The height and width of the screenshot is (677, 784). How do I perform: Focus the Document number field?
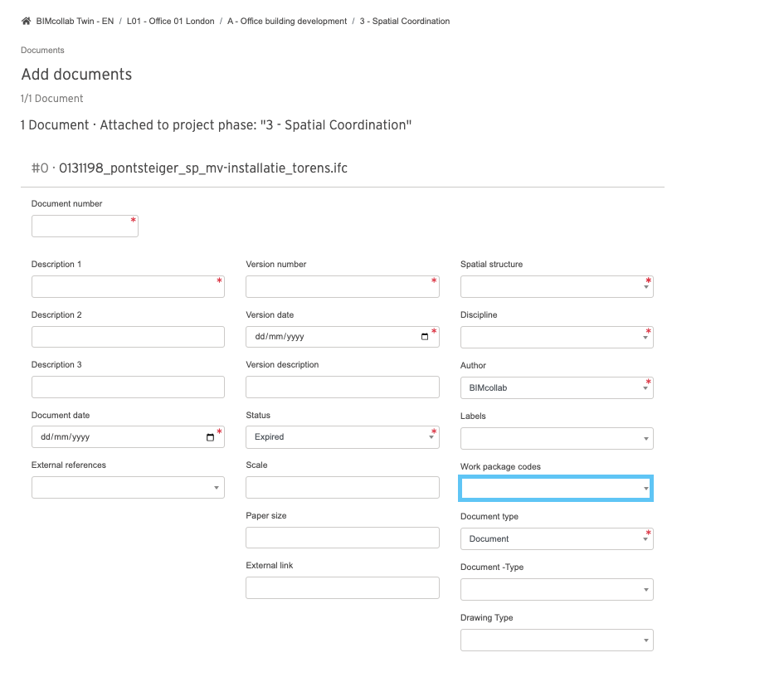pos(85,226)
